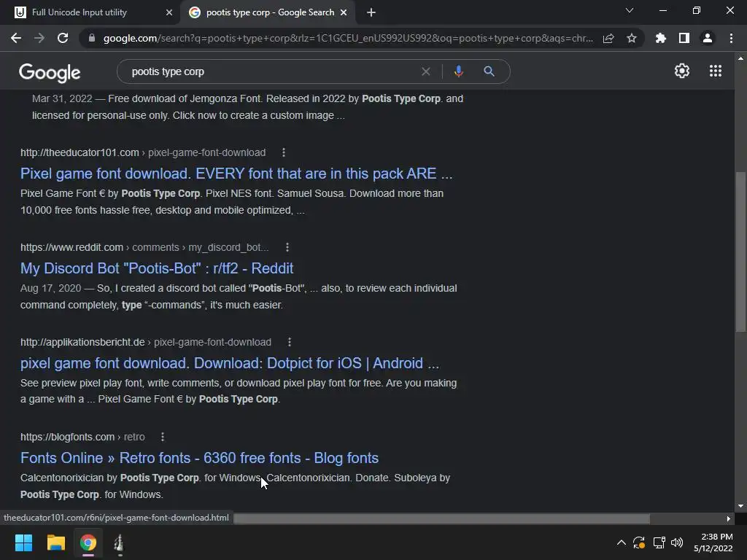Open options for blogfonts.com result
This screenshot has height=560, width=747.
point(163,437)
